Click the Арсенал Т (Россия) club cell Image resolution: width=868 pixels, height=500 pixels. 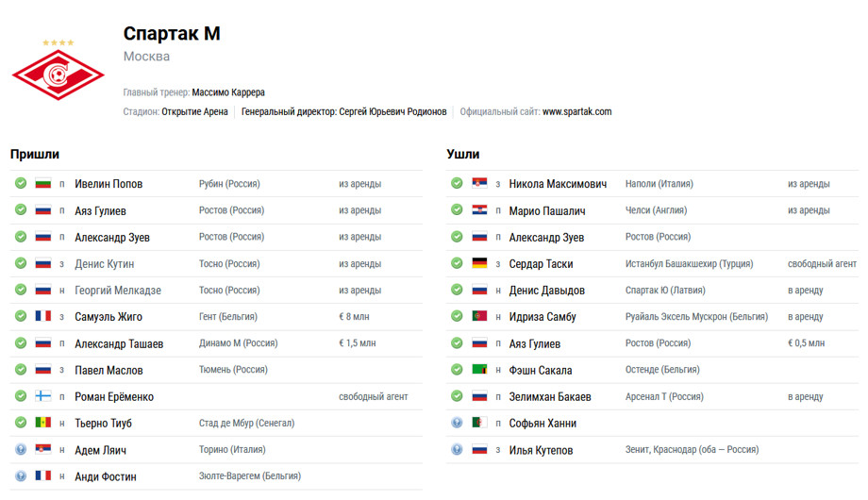tap(664, 396)
